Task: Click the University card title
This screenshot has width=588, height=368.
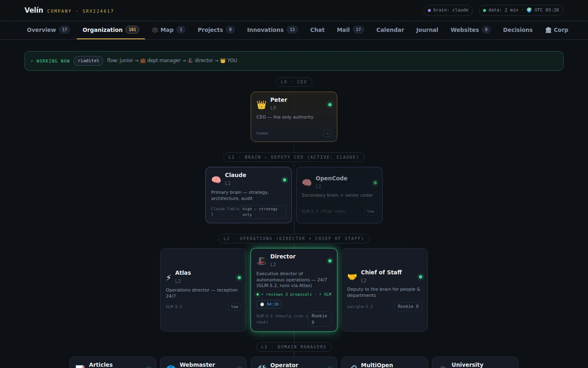Action: click(468, 365)
